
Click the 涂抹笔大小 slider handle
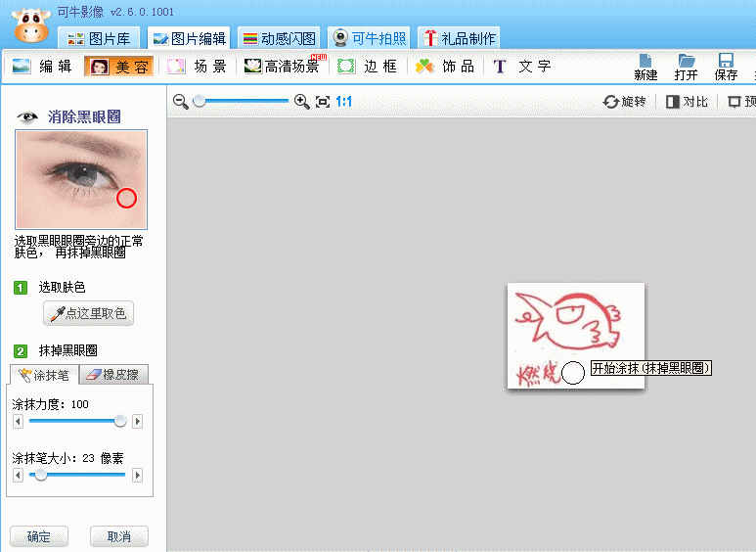pyautogui.click(x=41, y=475)
